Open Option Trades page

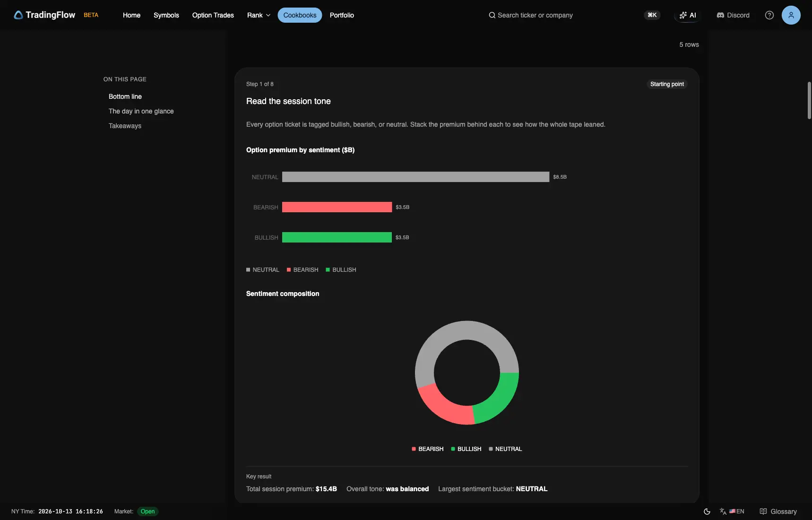tap(213, 15)
